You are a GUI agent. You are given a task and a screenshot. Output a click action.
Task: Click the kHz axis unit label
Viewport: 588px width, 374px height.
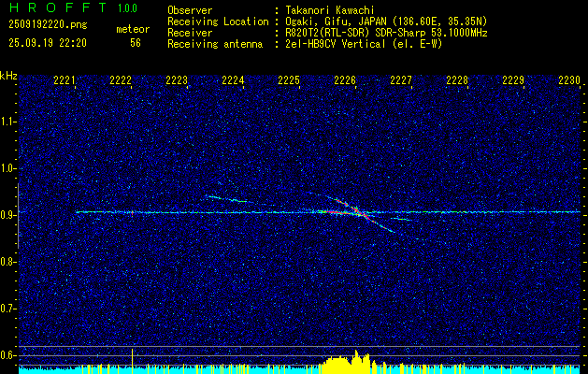coord(8,76)
